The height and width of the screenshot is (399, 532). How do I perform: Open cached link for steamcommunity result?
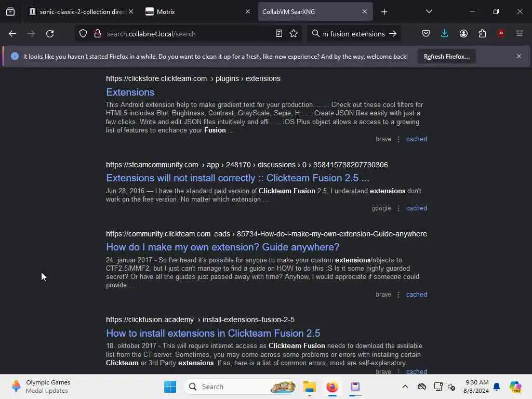(416, 208)
